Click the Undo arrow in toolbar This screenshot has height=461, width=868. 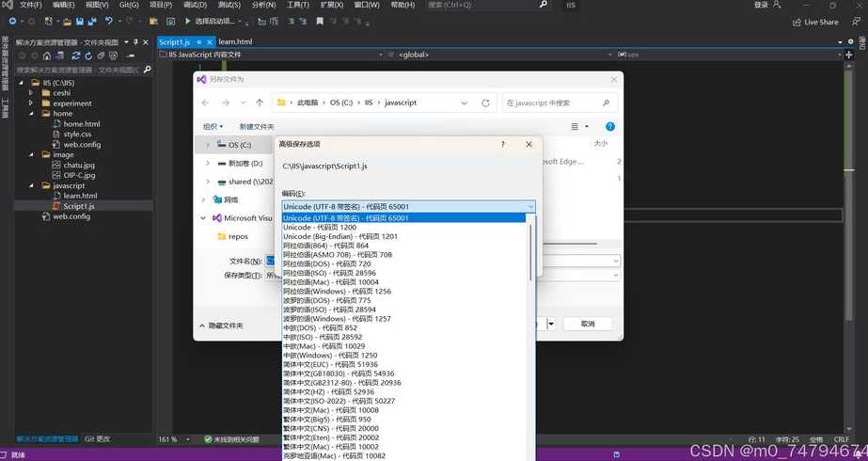pyautogui.click(x=109, y=21)
